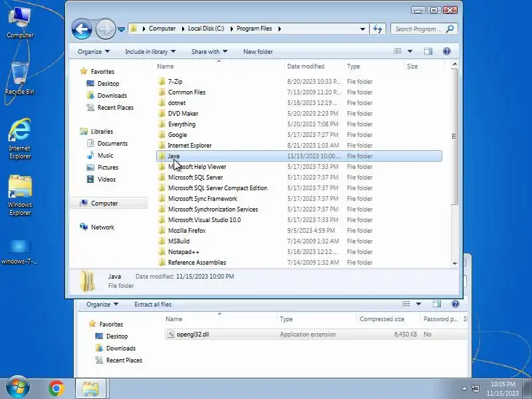Viewport: 532px width, 399px height.
Task: Open the recent pages dropdown arrow
Action: [x=121, y=29]
